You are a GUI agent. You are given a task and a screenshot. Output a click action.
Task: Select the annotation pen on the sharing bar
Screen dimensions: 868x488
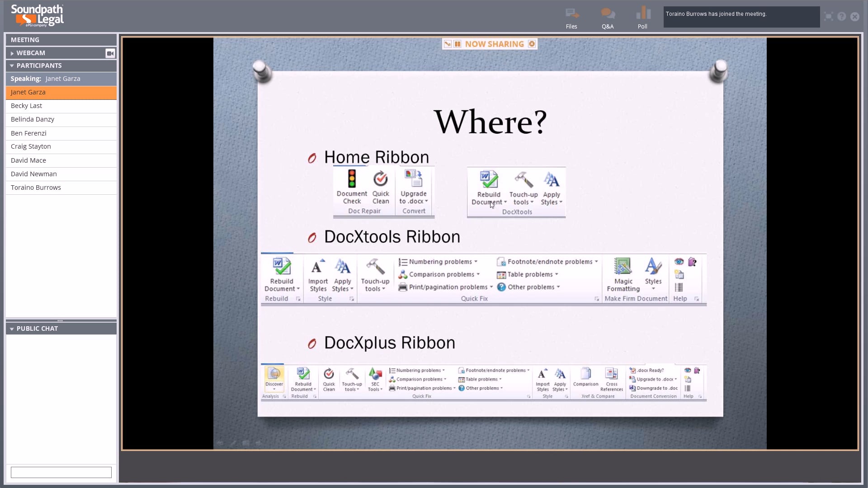(448, 44)
